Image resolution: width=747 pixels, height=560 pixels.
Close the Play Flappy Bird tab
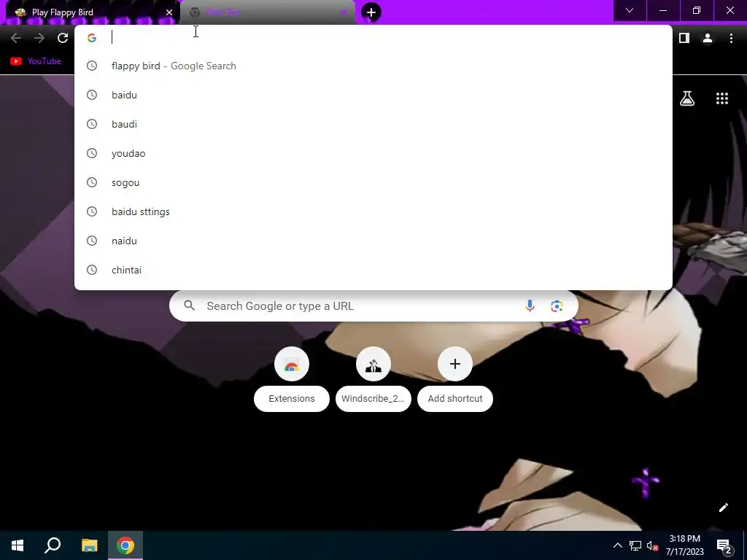(x=169, y=12)
